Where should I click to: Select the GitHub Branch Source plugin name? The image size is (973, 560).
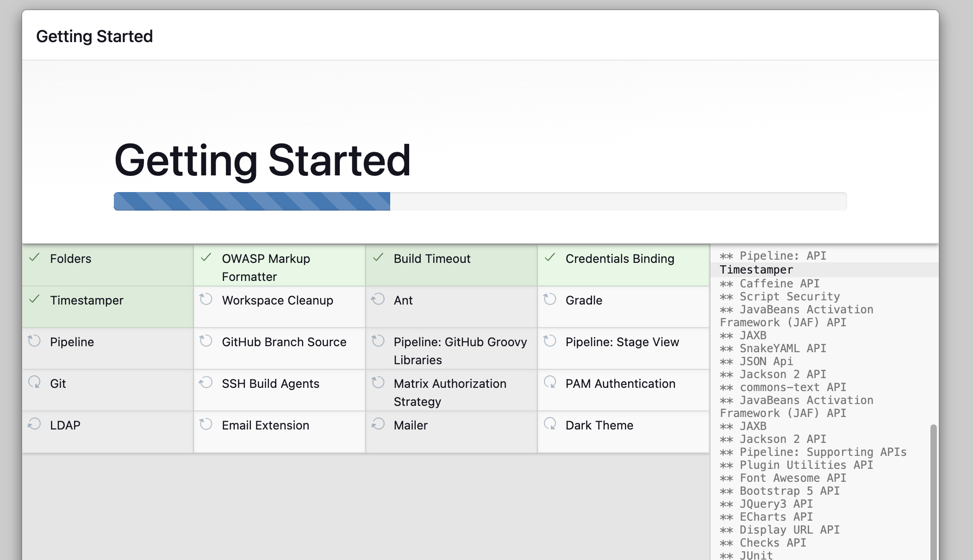284,342
